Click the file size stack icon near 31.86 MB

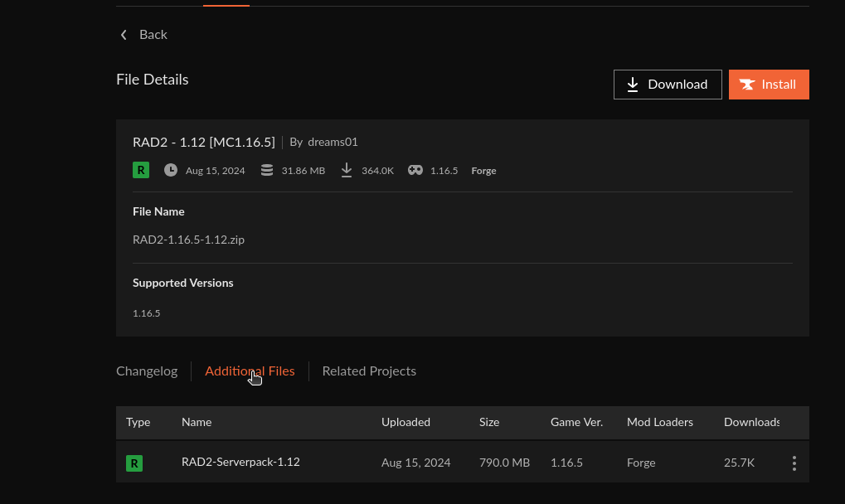pos(267,170)
